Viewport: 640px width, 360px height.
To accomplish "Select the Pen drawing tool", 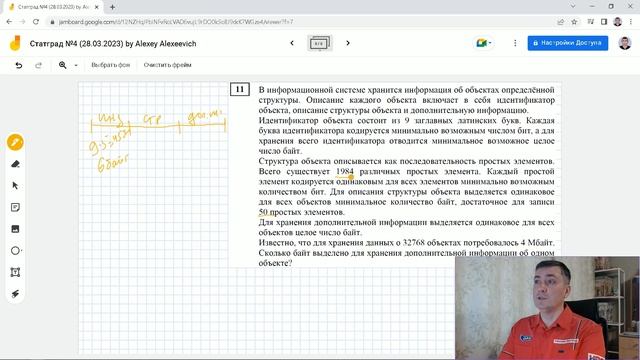I will tap(15, 142).
